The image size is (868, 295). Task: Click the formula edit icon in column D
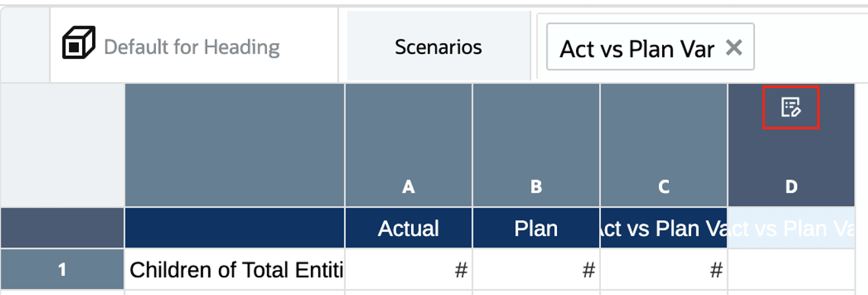(790, 107)
